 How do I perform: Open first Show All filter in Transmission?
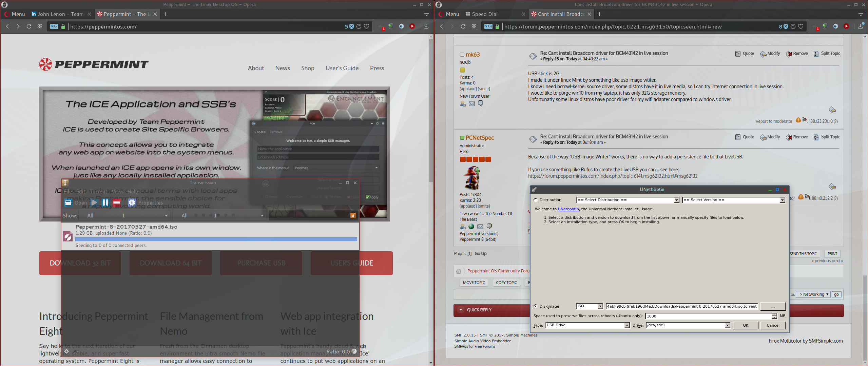click(124, 215)
